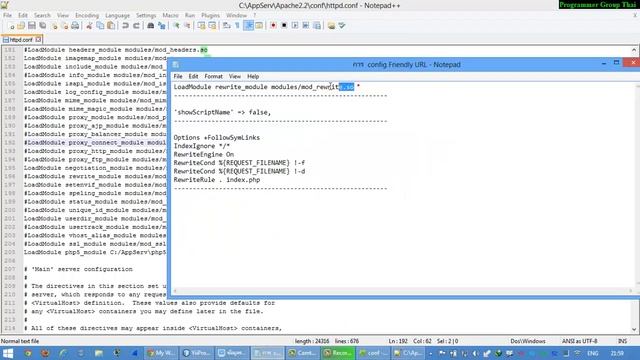Screen dimensions: 640x360
Task: Click the ENG language indicator in tray
Action: point(593,353)
